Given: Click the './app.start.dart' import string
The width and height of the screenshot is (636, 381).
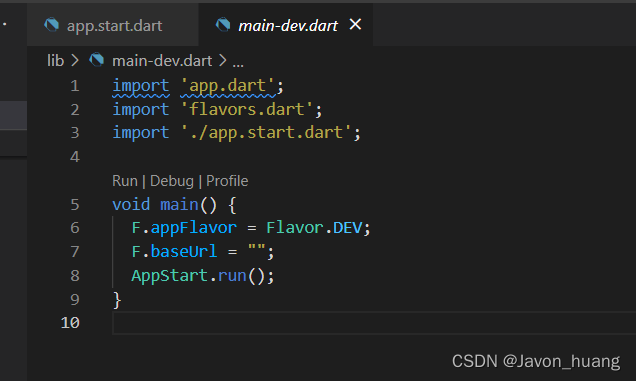Looking at the screenshot, I should pos(266,133).
